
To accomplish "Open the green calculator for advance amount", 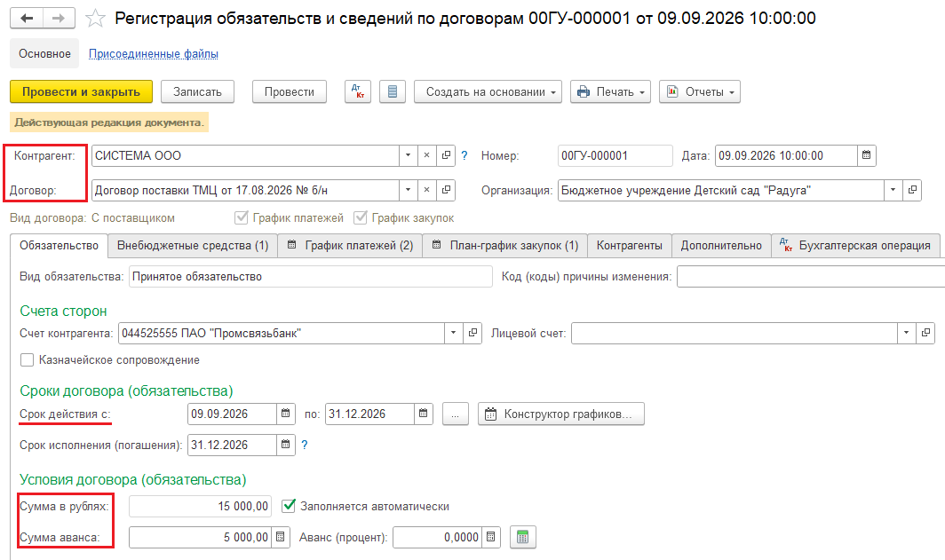I will coord(522,537).
